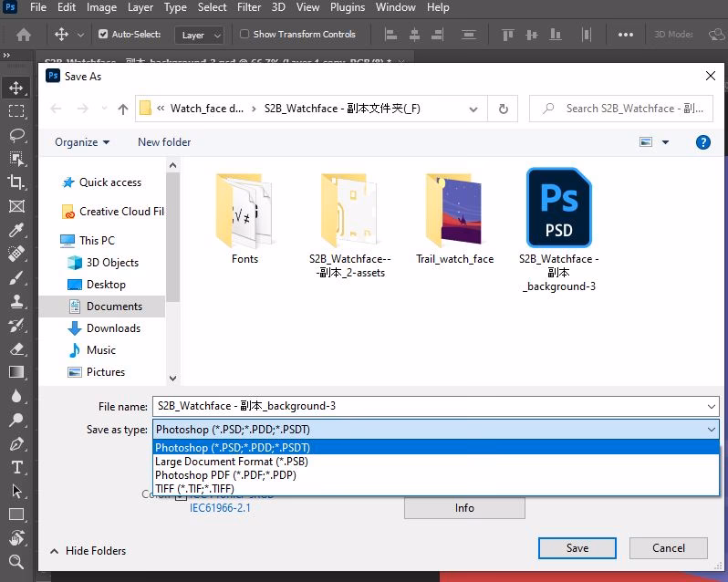Select the Horizontal Type tool
Screen dimensions: 728x582
(x=16, y=467)
